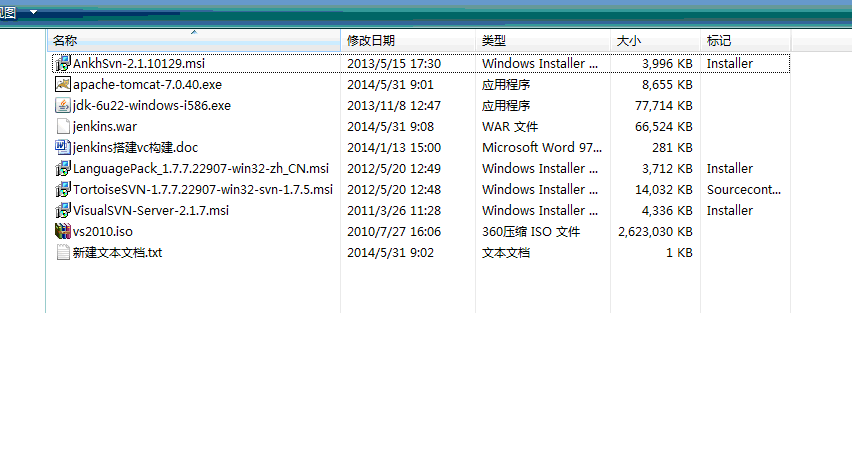The image size is (852, 460).
Task: Sort by the 类型 column header
Action: [x=543, y=41]
